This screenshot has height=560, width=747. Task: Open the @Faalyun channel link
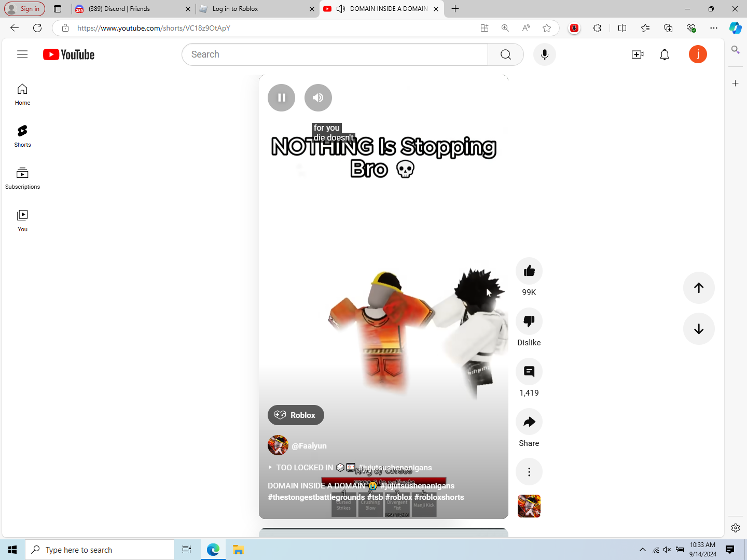click(309, 446)
